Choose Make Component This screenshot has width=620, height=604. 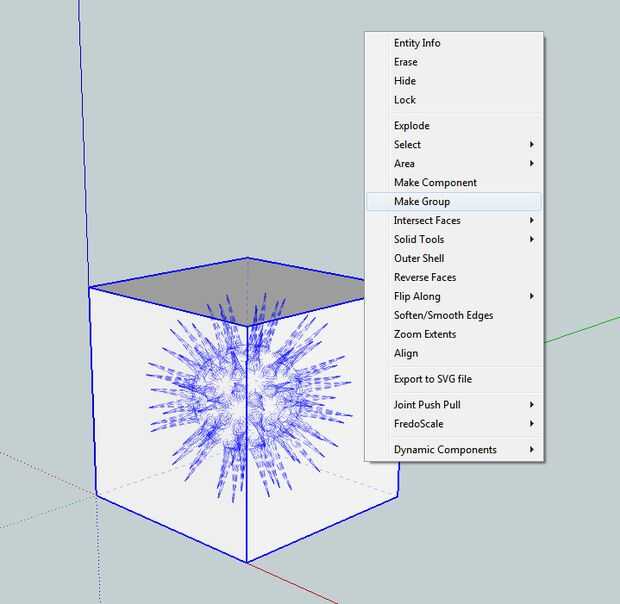pyautogui.click(x=454, y=183)
